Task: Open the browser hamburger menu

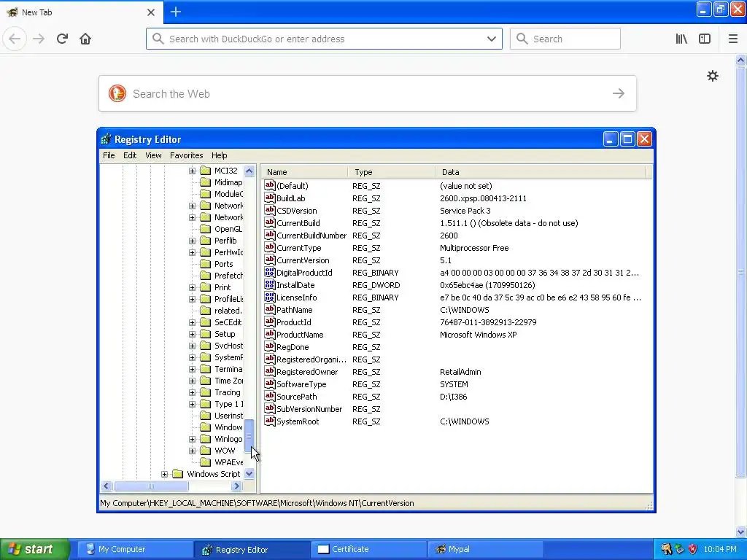Action: (x=732, y=39)
